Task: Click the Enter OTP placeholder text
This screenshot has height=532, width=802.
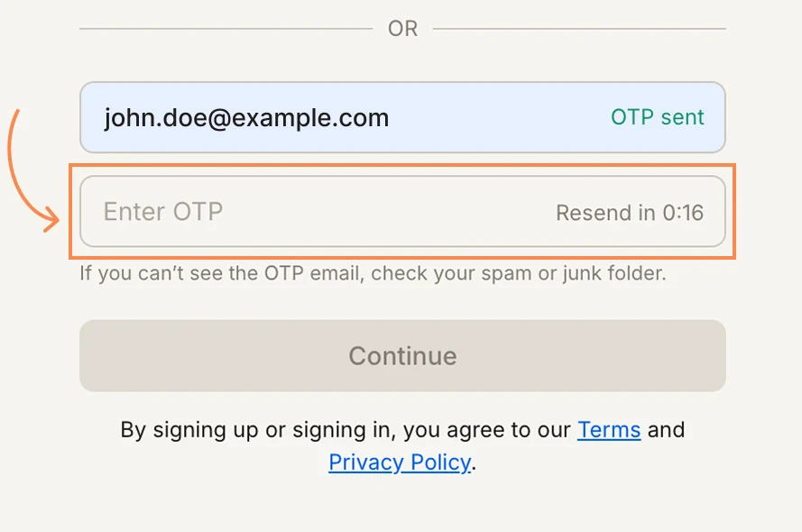Action: [162, 212]
